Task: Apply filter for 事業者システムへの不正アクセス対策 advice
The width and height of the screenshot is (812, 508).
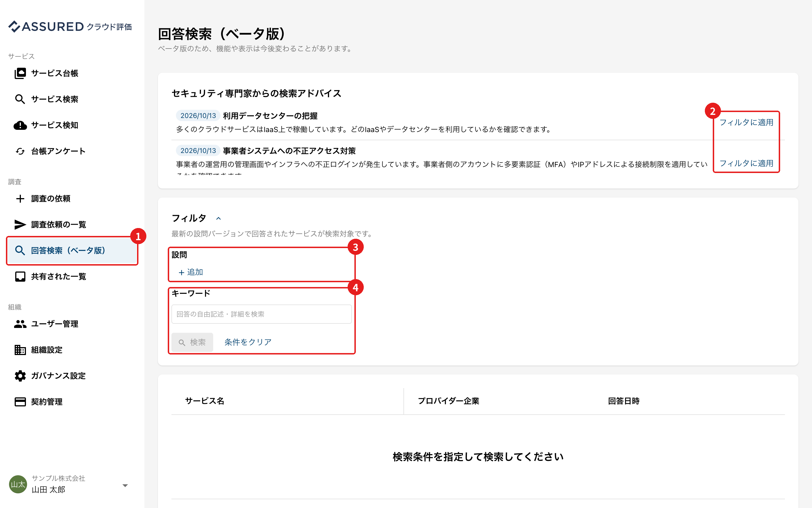Action: [x=746, y=163]
